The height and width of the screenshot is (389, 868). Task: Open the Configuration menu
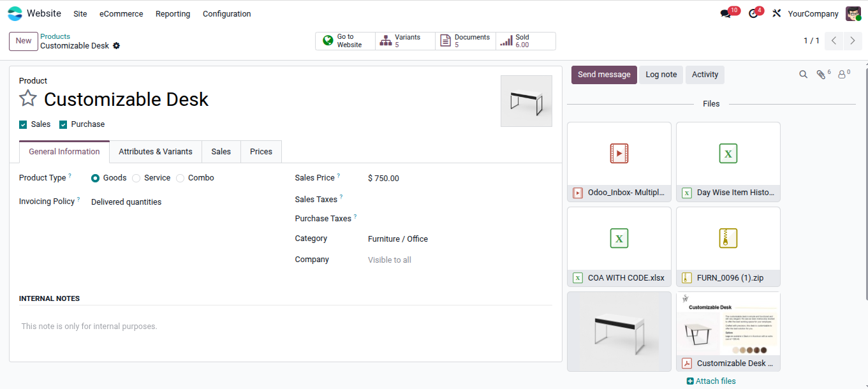coord(227,13)
